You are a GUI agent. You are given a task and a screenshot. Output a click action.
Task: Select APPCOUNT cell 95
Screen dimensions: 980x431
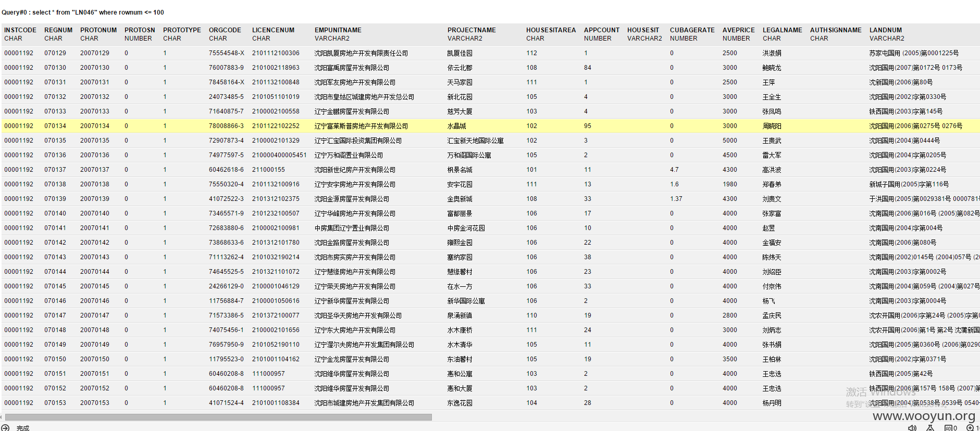pos(588,126)
